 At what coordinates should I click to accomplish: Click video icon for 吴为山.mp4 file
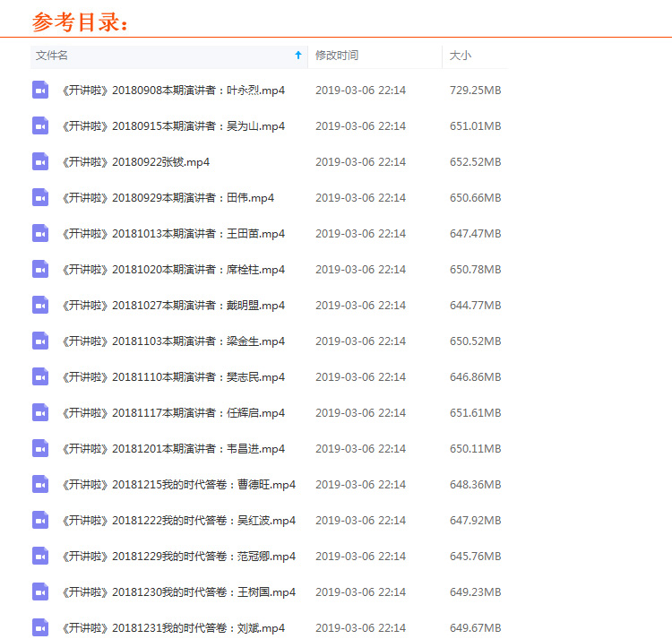40,125
